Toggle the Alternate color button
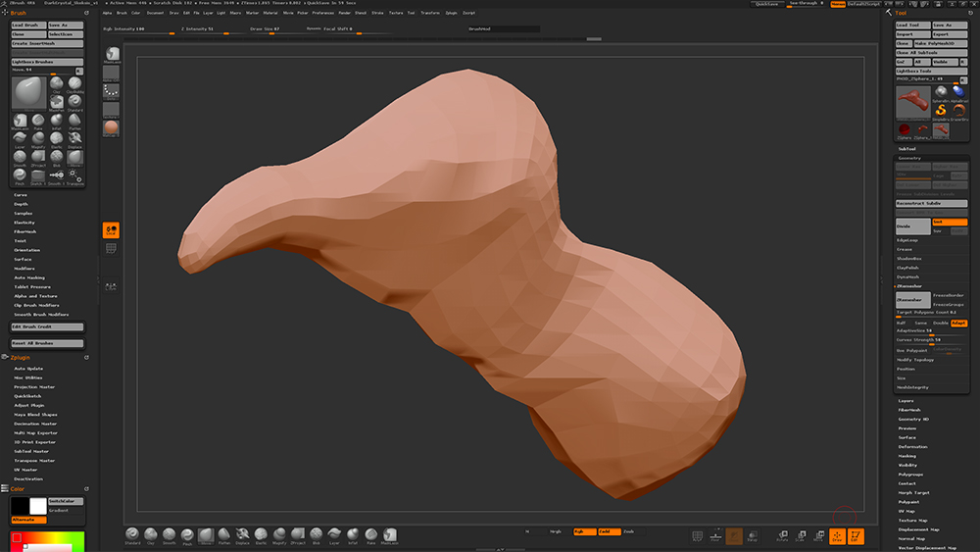The image size is (980, 552). (28, 520)
